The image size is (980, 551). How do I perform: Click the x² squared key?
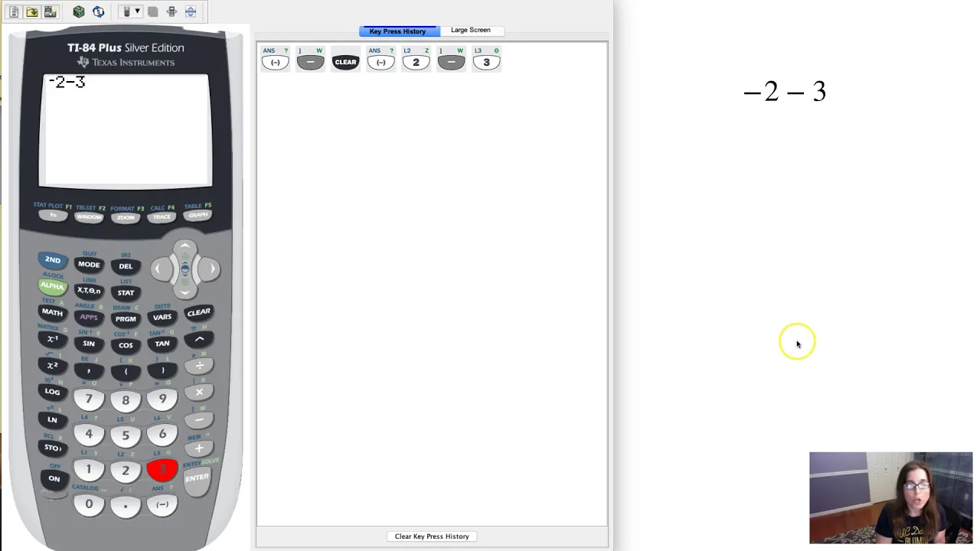click(x=52, y=366)
